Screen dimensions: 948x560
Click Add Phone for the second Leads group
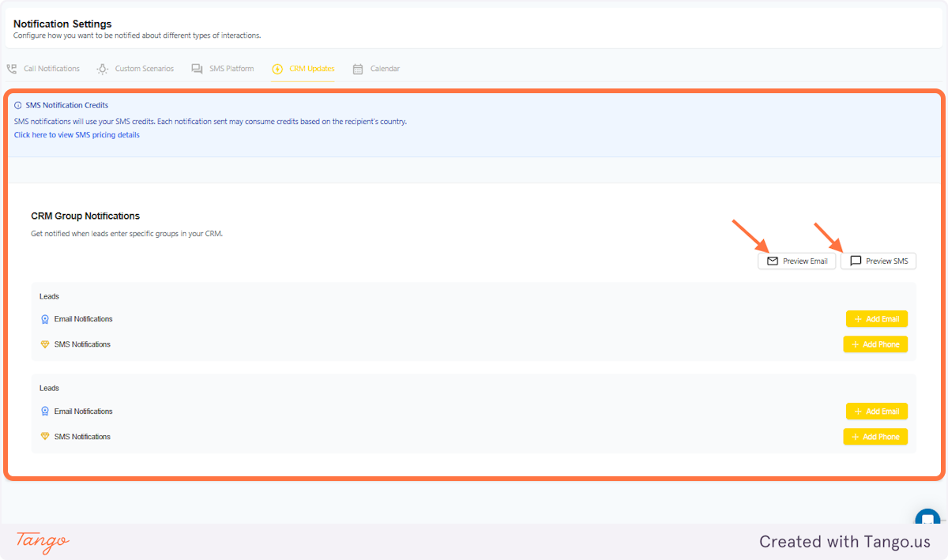(x=875, y=436)
